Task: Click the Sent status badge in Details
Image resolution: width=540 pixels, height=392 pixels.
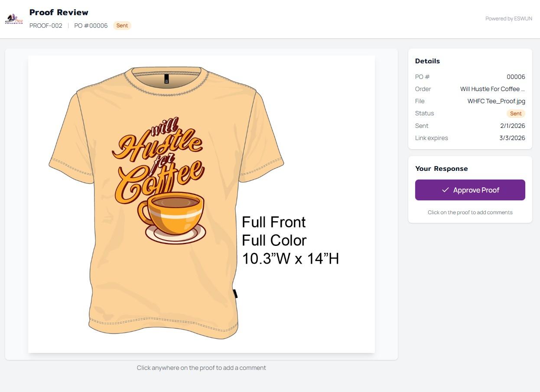Action: click(x=516, y=113)
